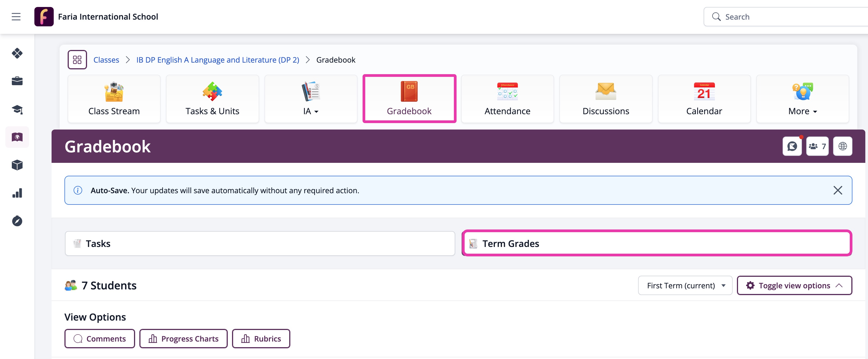
Task: Dismiss the Auto-Save notification banner
Action: tap(838, 190)
